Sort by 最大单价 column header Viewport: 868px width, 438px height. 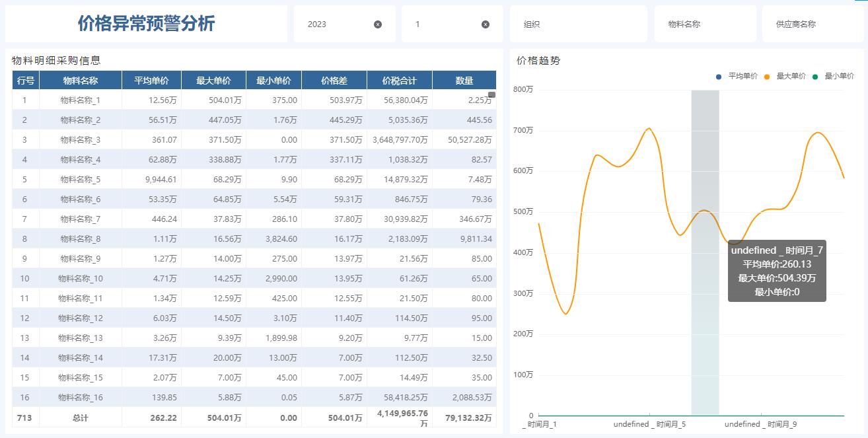point(213,81)
